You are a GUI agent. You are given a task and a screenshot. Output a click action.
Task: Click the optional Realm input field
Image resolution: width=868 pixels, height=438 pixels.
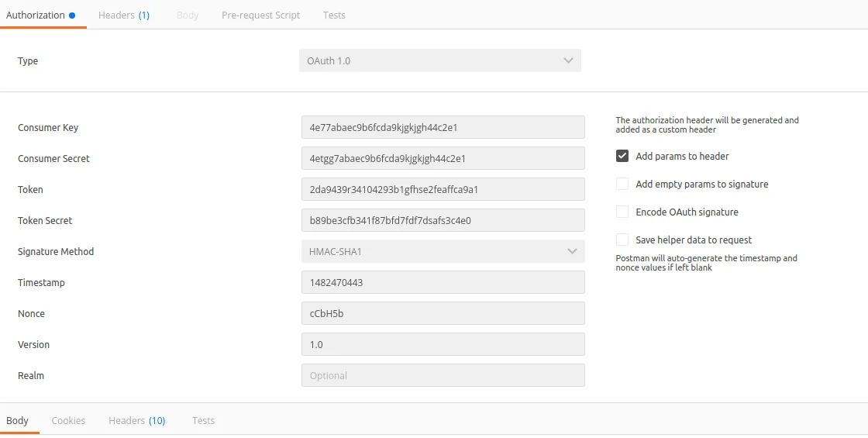click(x=443, y=375)
